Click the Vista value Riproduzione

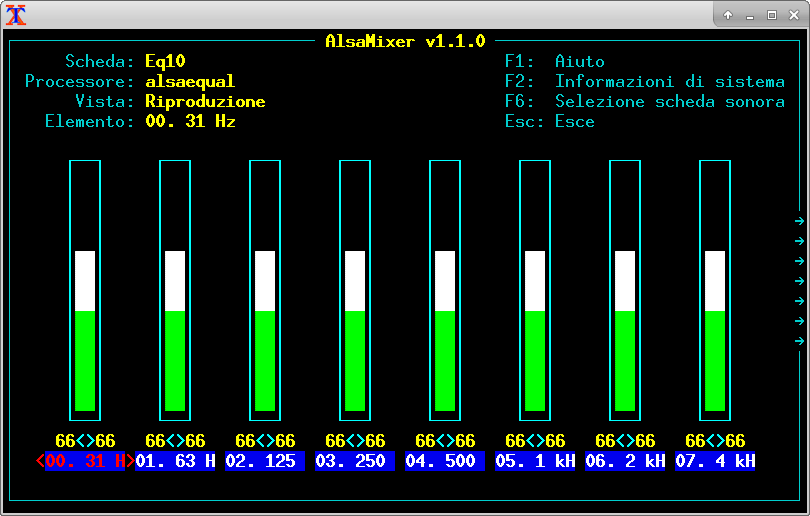coord(205,102)
